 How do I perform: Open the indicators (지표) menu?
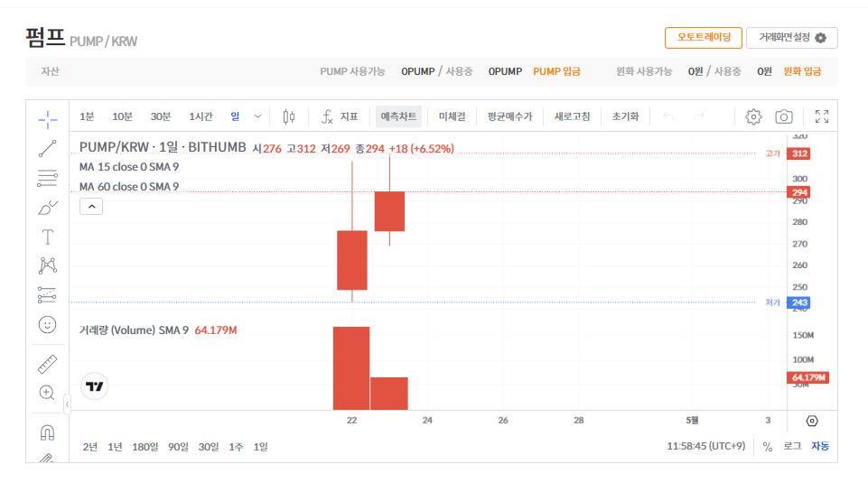[340, 116]
